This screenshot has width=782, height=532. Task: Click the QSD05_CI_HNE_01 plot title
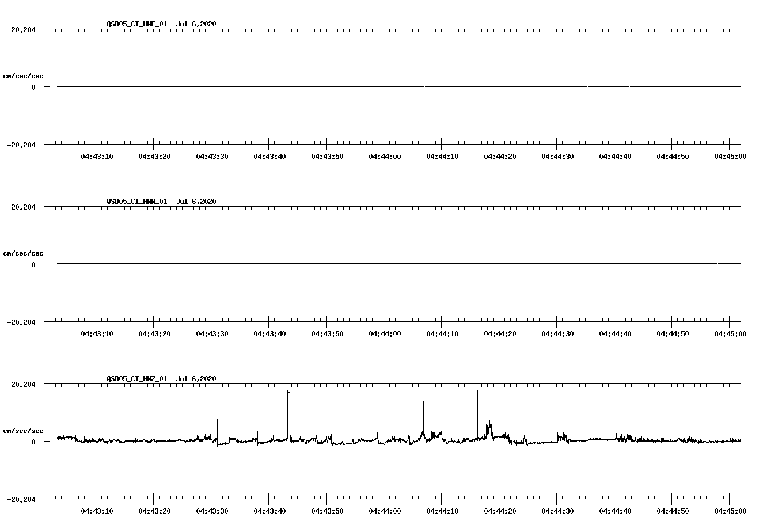161,24
